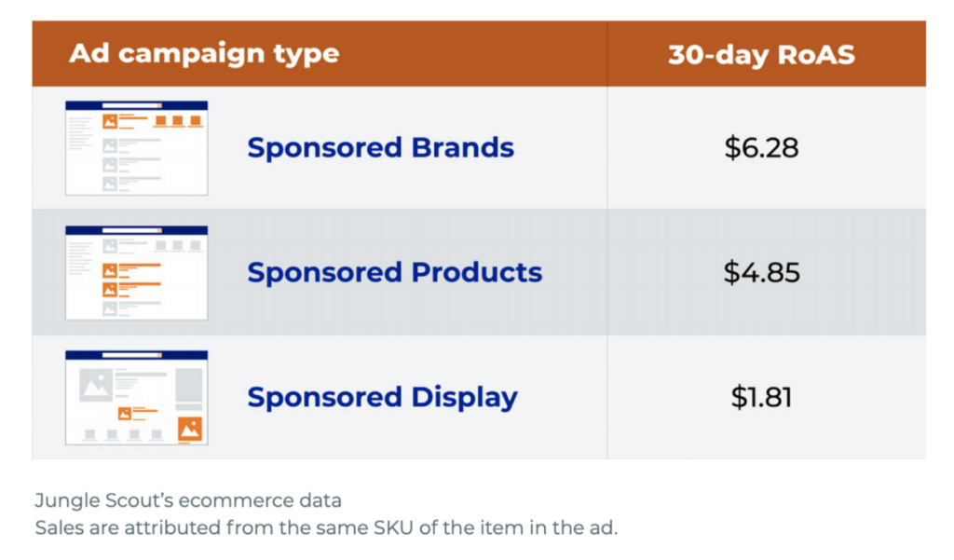Click the large orange image icon in Sponsored Display thumbnail
The image size is (954, 560).
(x=190, y=430)
